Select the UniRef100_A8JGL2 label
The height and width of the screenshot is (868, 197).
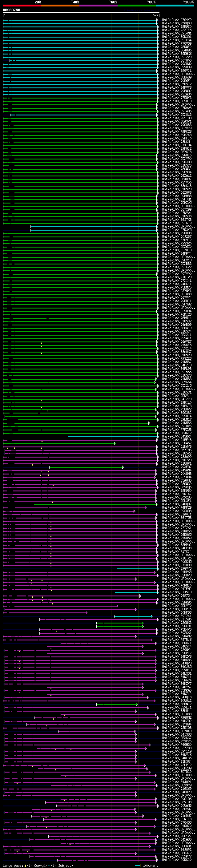(x=177, y=433)
